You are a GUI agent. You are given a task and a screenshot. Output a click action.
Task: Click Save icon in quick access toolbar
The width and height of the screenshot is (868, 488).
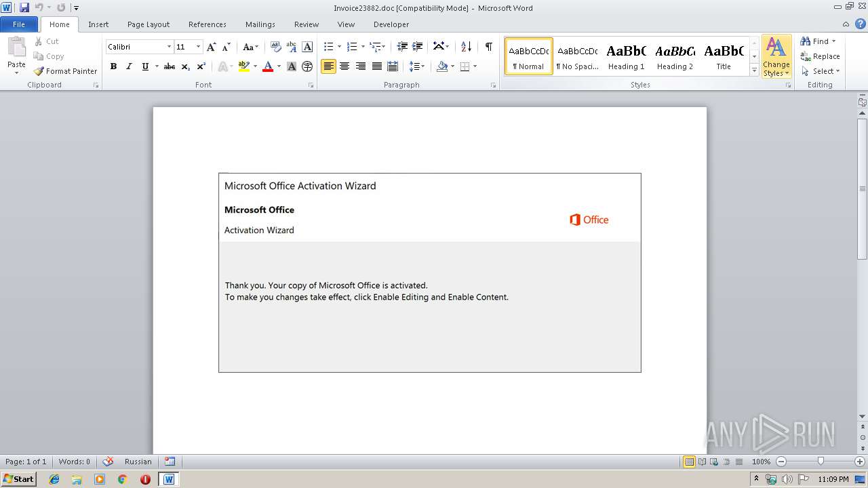(x=24, y=7)
